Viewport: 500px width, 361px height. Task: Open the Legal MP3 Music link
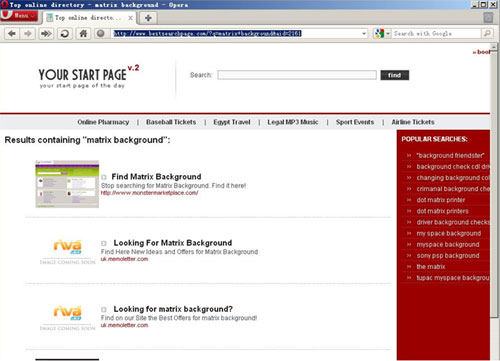(293, 122)
